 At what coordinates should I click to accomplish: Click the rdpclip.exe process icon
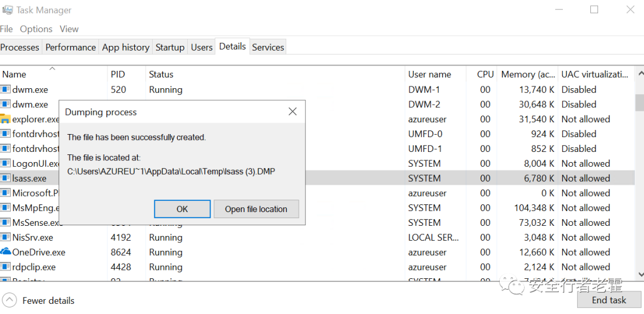point(5,267)
